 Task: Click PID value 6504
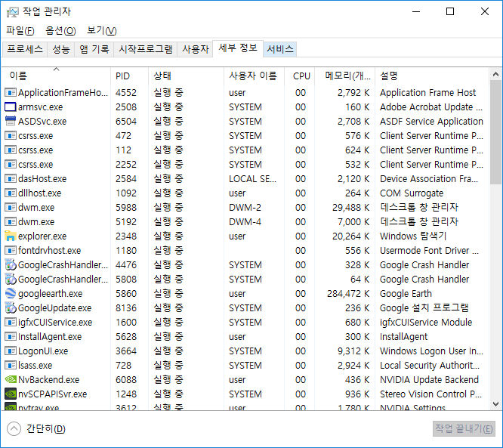tap(126, 121)
